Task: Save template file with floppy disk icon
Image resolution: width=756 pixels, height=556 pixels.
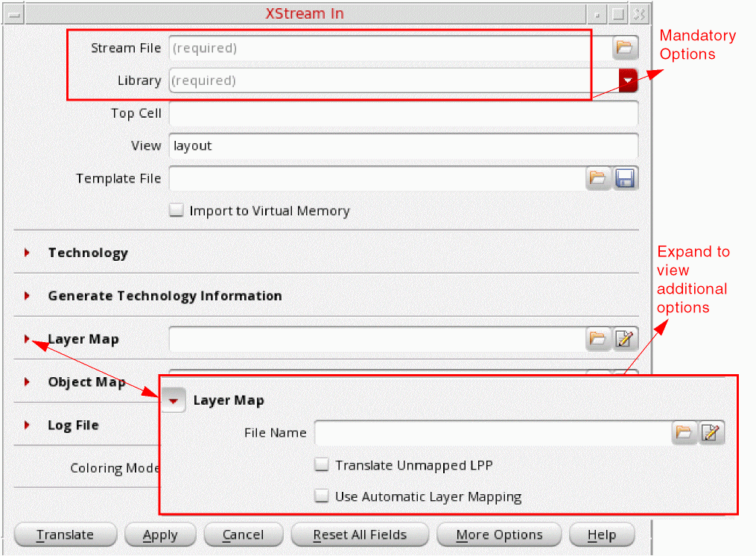Action: 626,179
